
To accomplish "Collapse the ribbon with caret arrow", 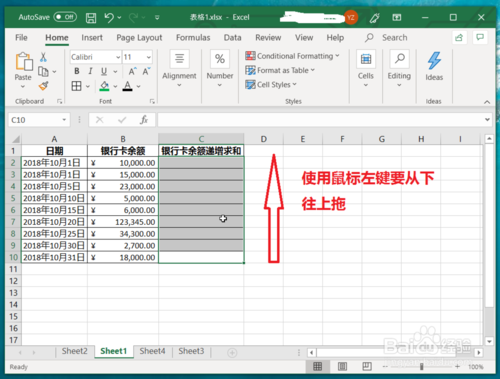I will pos(487,102).
